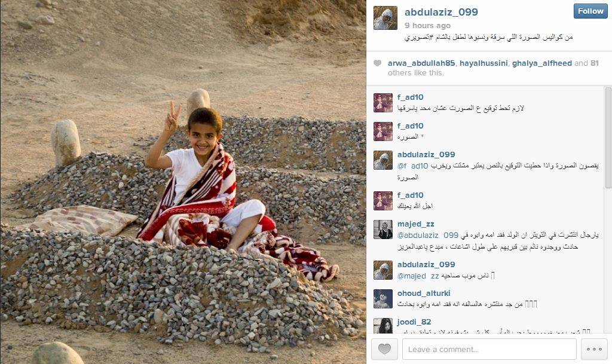The image size is (612, 364).
Task: Click majed_zz commenter avatar
Action: (x=383, y=230)
